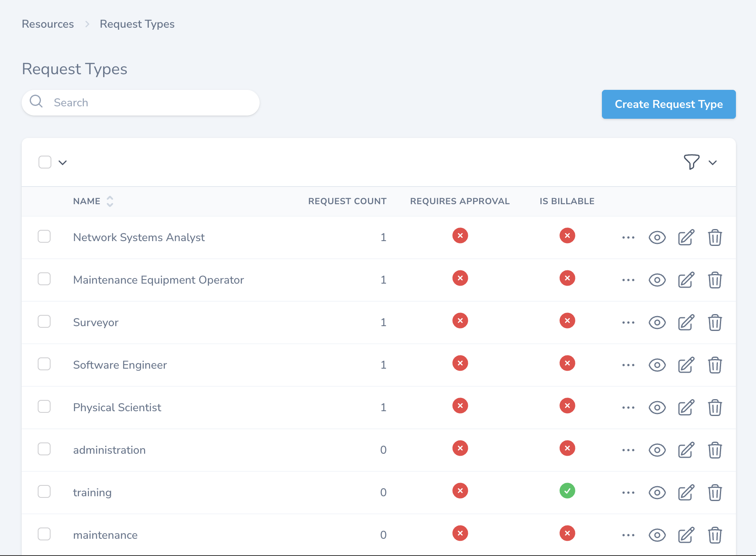The height and width of the screenshot is (556, 756).
Task: Select the Request Types breadcrumb
Action: [x=137, y=24]
